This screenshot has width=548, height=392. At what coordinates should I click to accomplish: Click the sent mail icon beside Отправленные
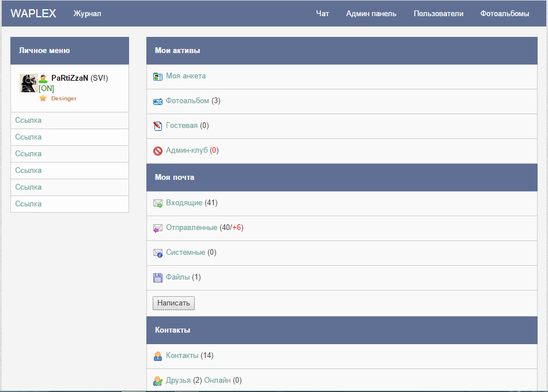[158, 228]
